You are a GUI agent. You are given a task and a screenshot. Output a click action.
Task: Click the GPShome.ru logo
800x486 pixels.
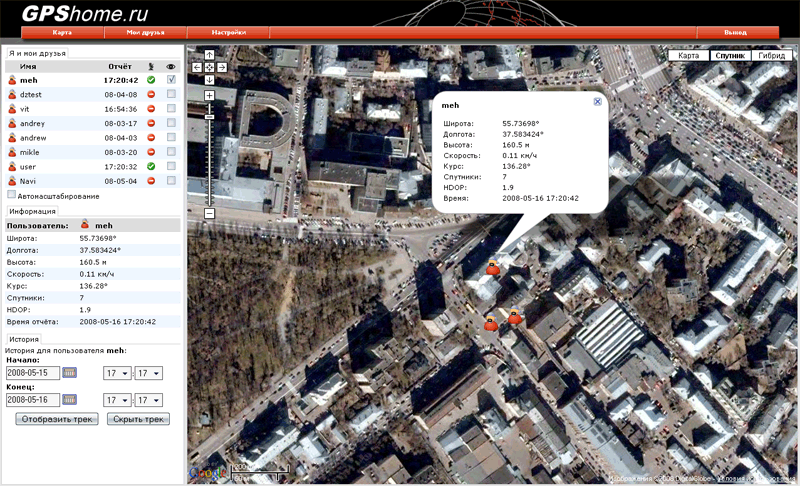(85, 13)
